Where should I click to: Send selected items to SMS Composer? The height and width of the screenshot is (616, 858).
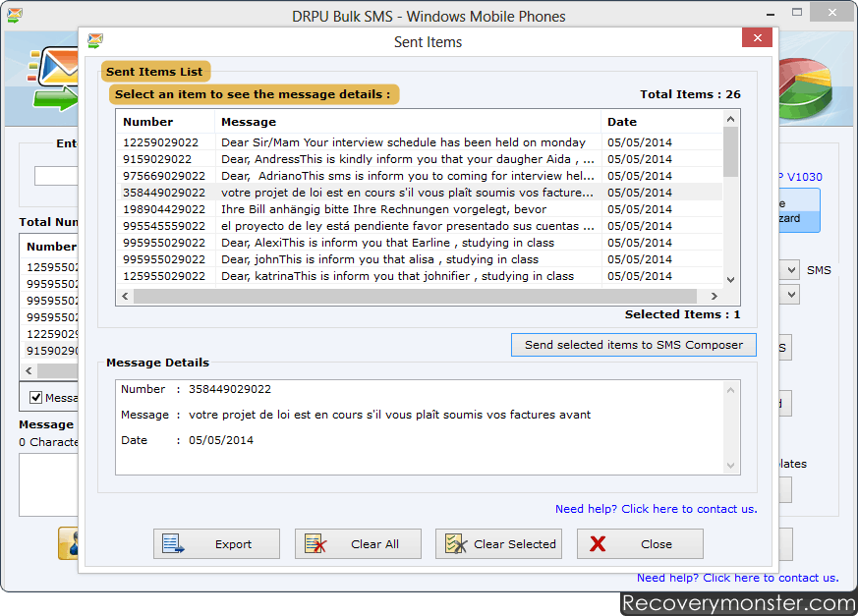click(x=634, y=345)
